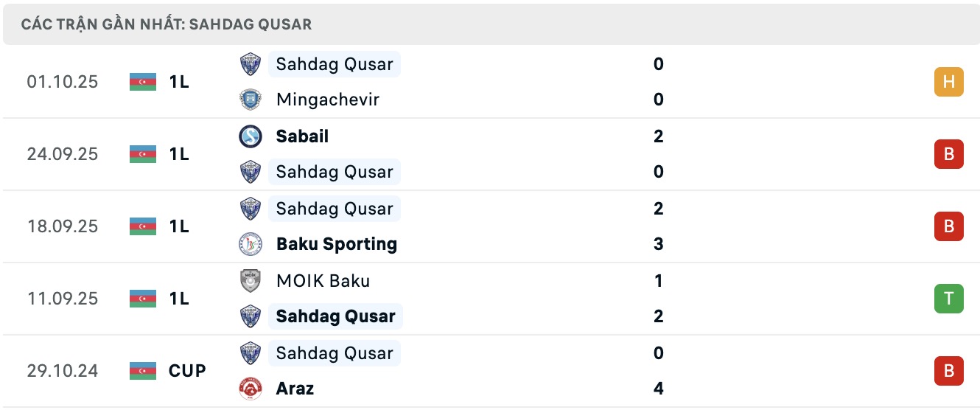The width and height of the screenshot is (980, 410).
Task: Click red B badge for Araz match
Action: [949, 371]
